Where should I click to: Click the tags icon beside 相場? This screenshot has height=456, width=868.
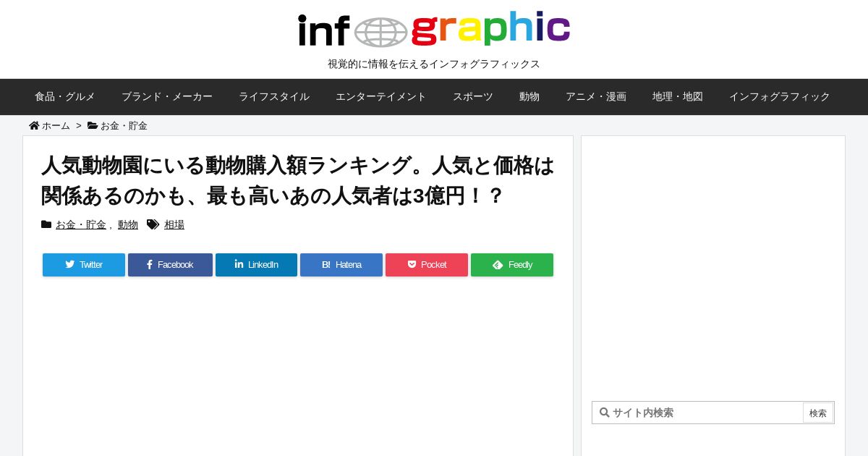click(x=153, y=224)
